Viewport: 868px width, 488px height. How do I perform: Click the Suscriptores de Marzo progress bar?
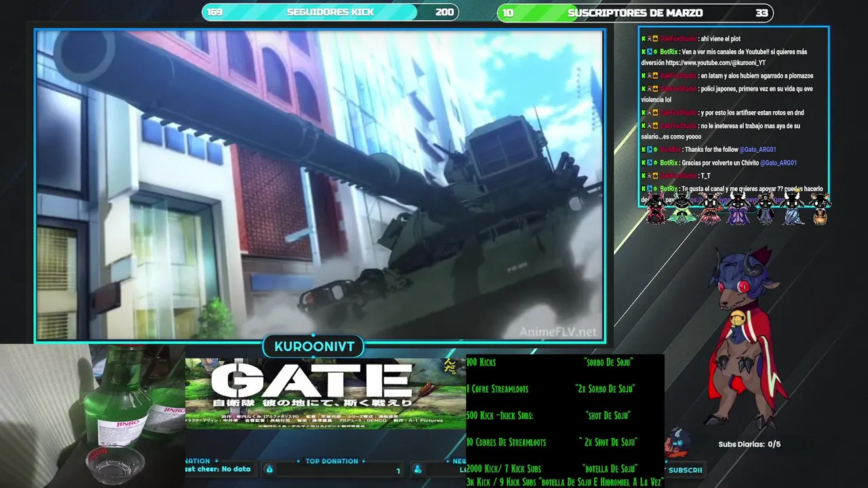pyautogui.click(x=635, y=12)
